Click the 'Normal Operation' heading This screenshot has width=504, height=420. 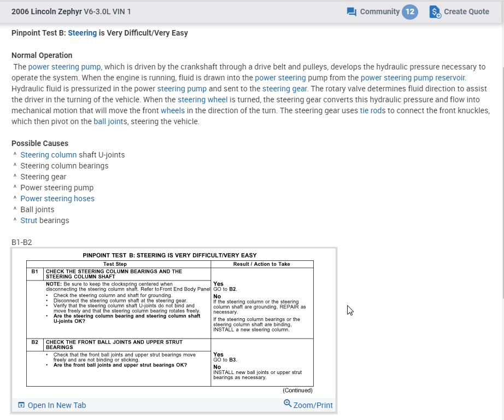[42, 55]
